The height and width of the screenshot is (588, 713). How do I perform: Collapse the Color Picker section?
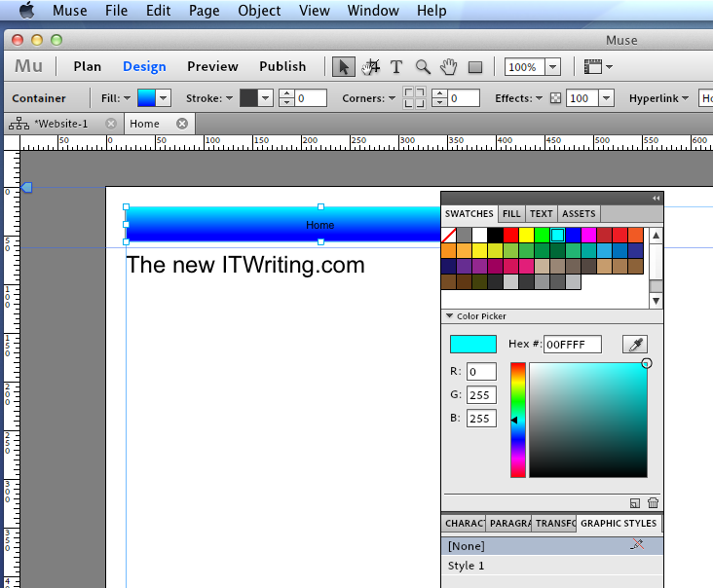(x=449, y=315)
